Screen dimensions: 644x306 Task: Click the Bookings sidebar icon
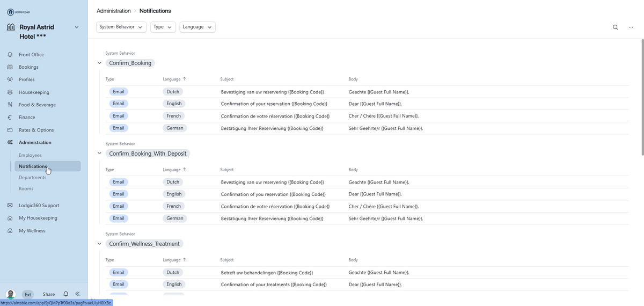10,67
